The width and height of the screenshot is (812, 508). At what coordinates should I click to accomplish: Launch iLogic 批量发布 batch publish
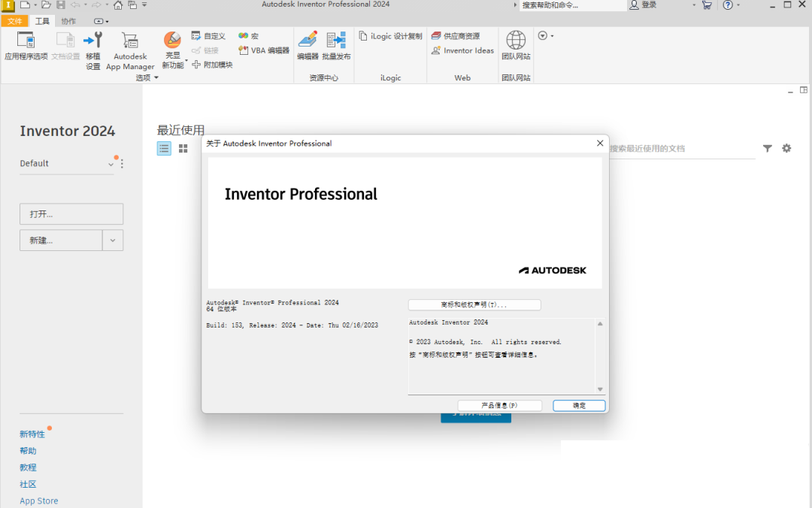(x=336, y=49)
